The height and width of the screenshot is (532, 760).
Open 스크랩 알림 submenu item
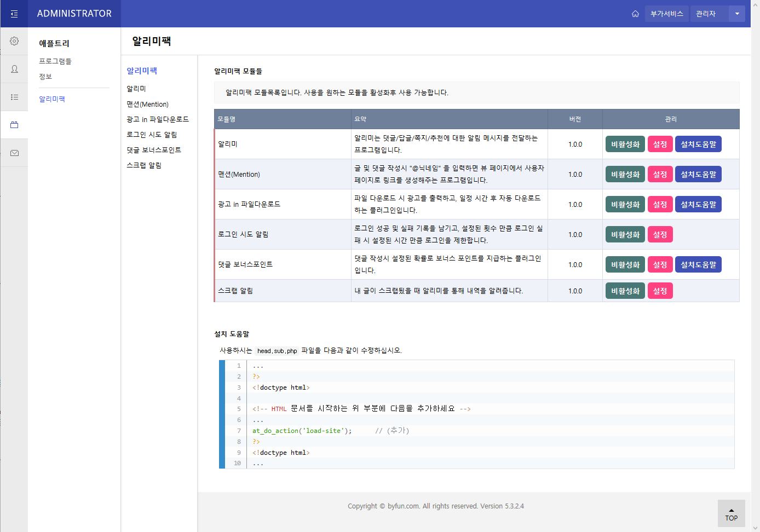coord(144,165)
